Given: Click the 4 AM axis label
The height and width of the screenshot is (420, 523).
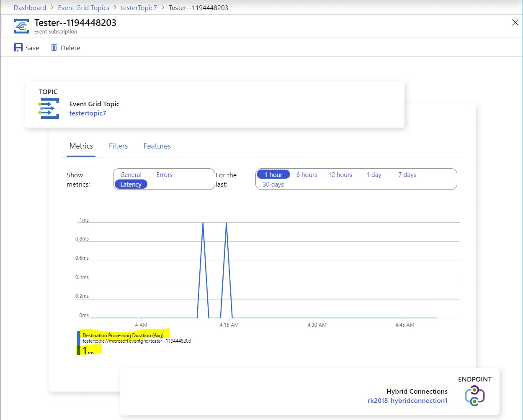Looking at the screenshot, I should click(141, 325).
